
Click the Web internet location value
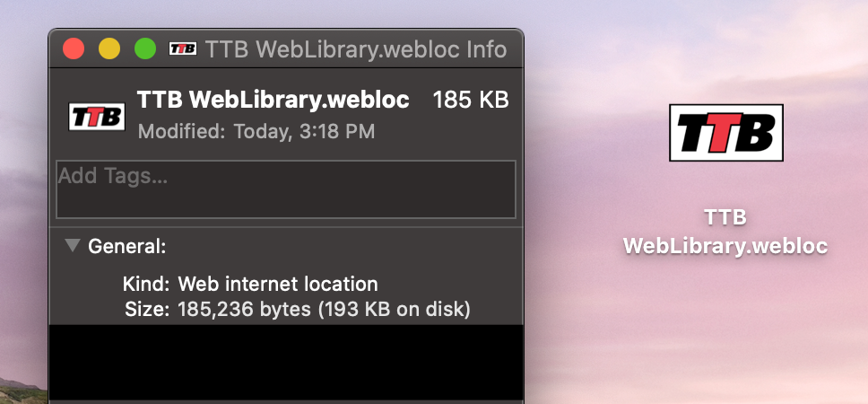click(278, 285)
